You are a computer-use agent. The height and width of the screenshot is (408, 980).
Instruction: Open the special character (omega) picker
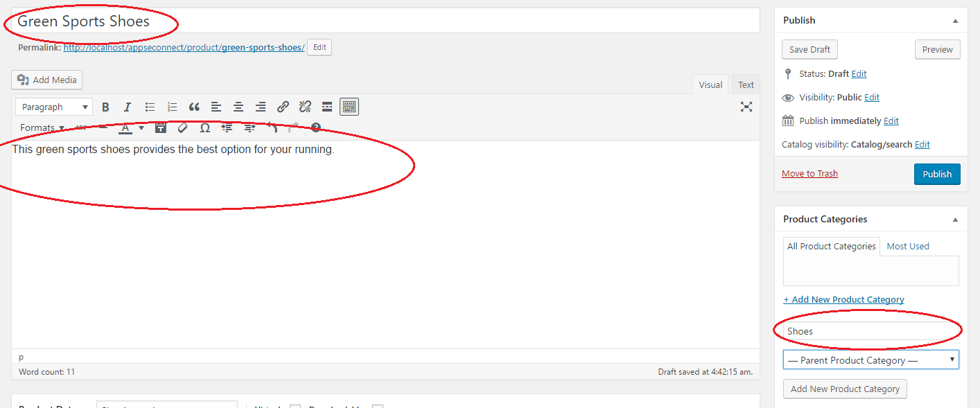click(x=205, y=127)
